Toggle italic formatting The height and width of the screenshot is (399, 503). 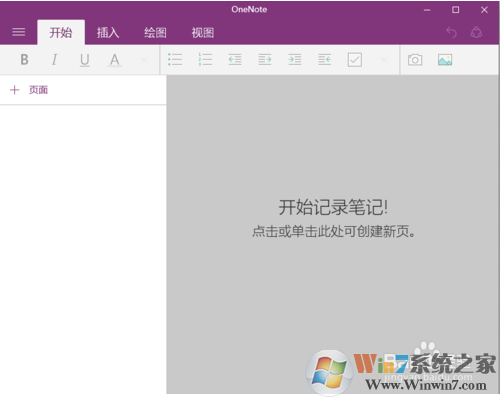coord(54,60)
